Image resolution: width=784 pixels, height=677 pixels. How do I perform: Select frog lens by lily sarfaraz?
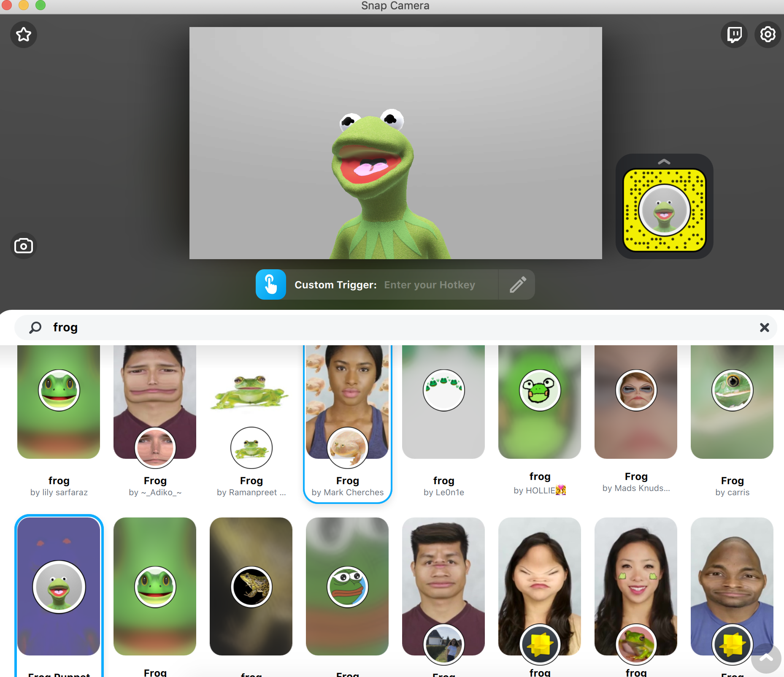point(59,422)
